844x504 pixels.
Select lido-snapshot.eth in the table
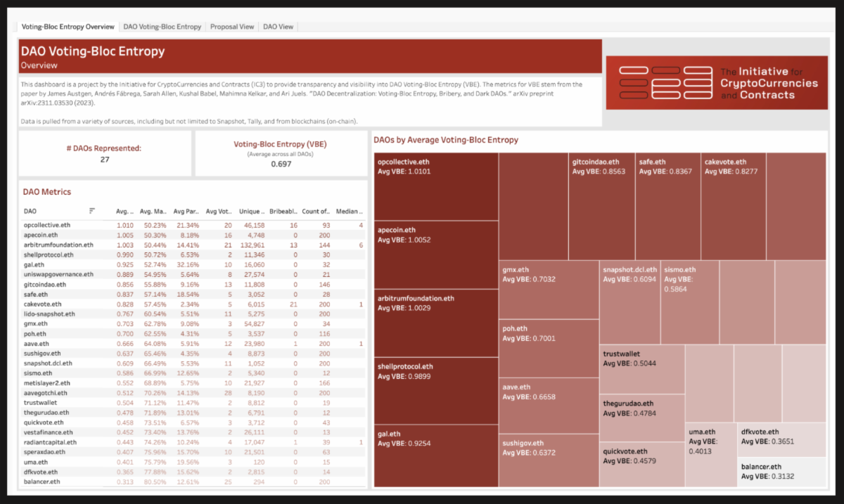click(49, 314)
